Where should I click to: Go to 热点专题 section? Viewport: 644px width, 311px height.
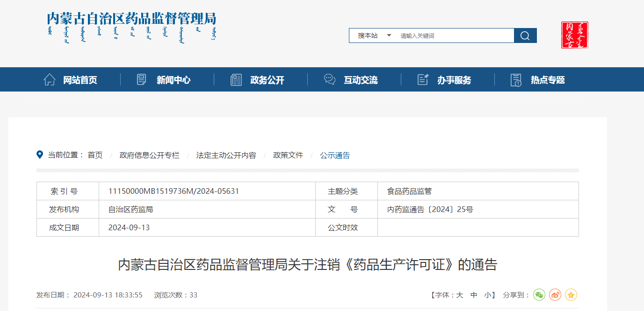tap(547, 80)
